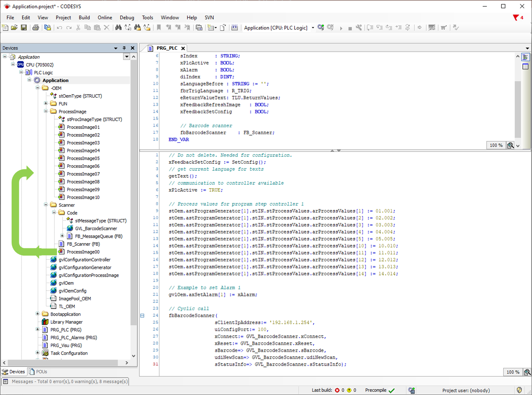Click the Open project folder icon
Viewport: 532px width, 395px height.
(x=14, y=28)
